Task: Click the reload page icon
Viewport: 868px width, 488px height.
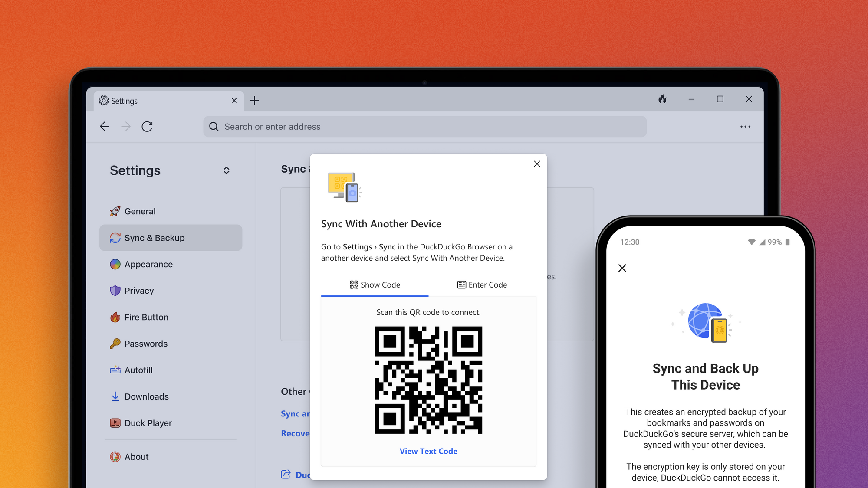Action: pyautogui.click(x=147, y=126)
